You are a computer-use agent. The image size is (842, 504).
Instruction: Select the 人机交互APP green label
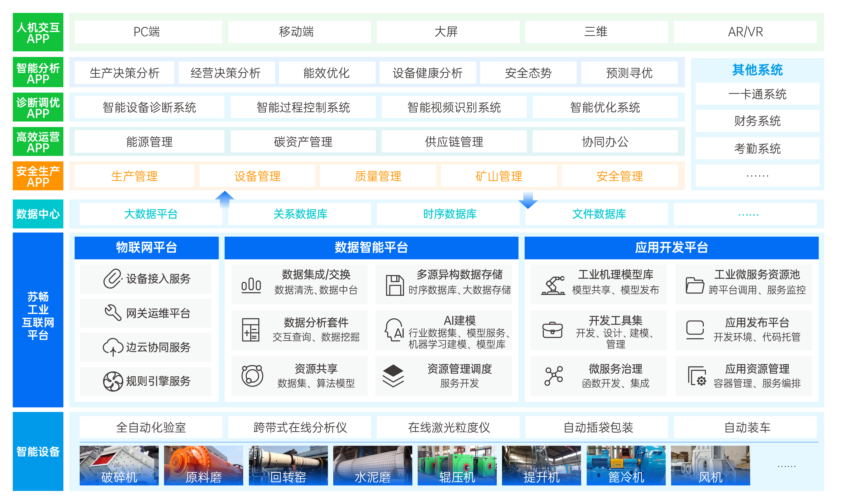point(38,32)
